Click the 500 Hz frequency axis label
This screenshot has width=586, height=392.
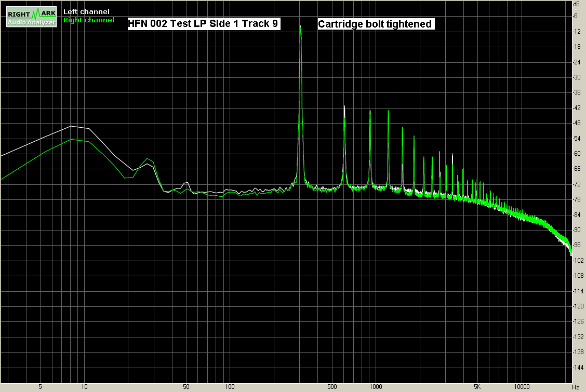tap(332, 387)
